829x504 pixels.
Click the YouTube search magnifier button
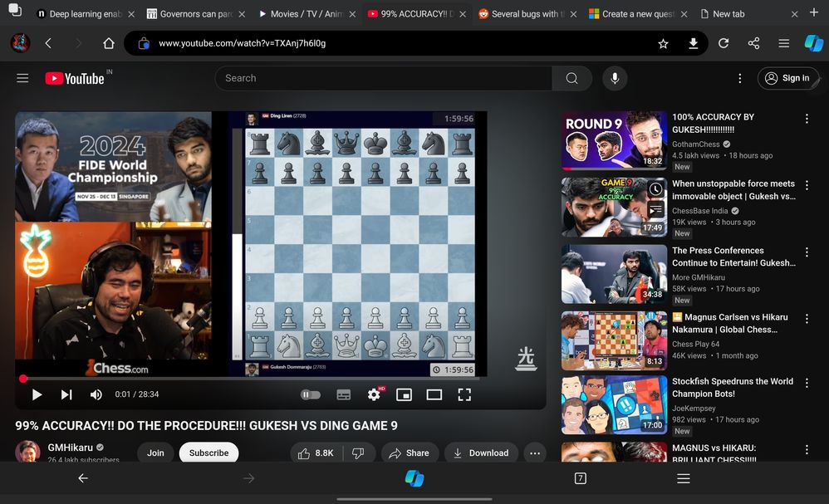tap(571, 78)
